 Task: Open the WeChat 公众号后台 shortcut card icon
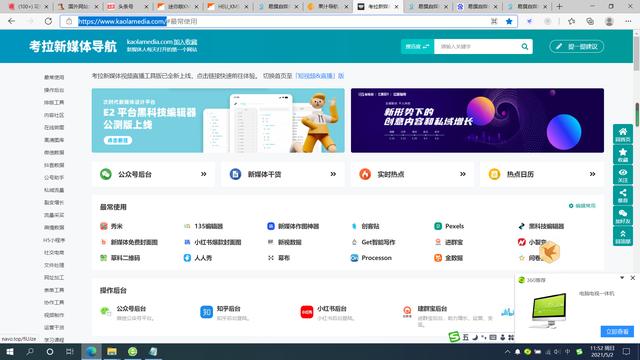click(106, 174)
